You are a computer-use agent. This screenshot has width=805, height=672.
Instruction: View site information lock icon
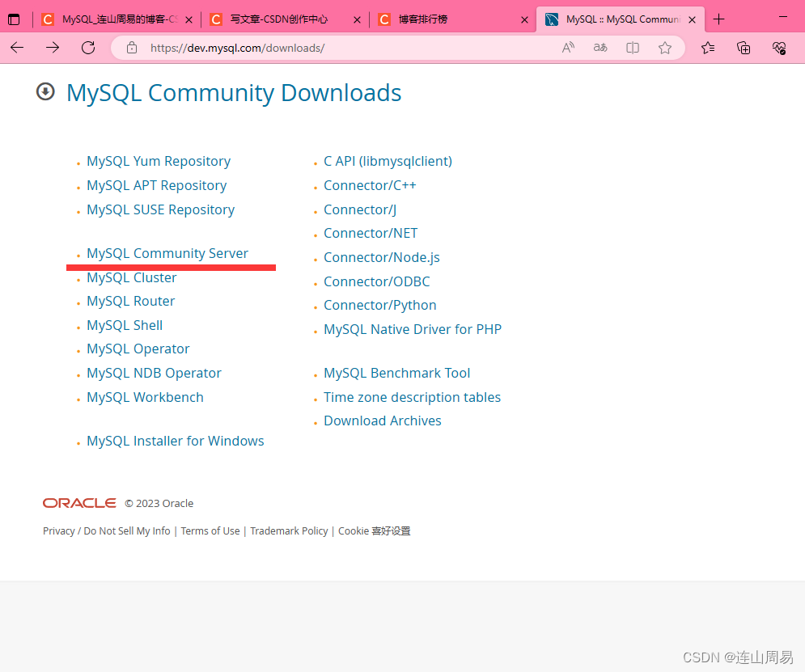coord(132,48)
